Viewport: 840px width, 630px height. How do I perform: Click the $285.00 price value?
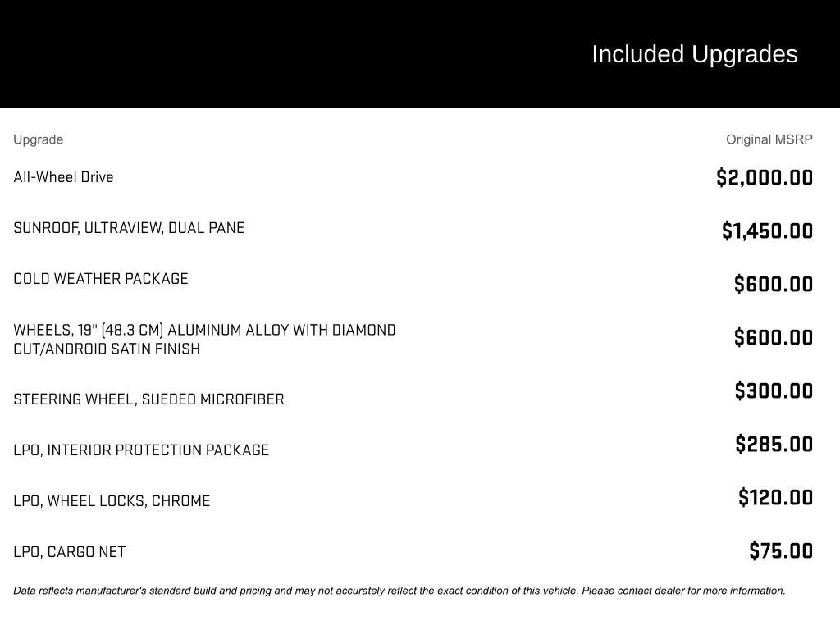[774, 444]
